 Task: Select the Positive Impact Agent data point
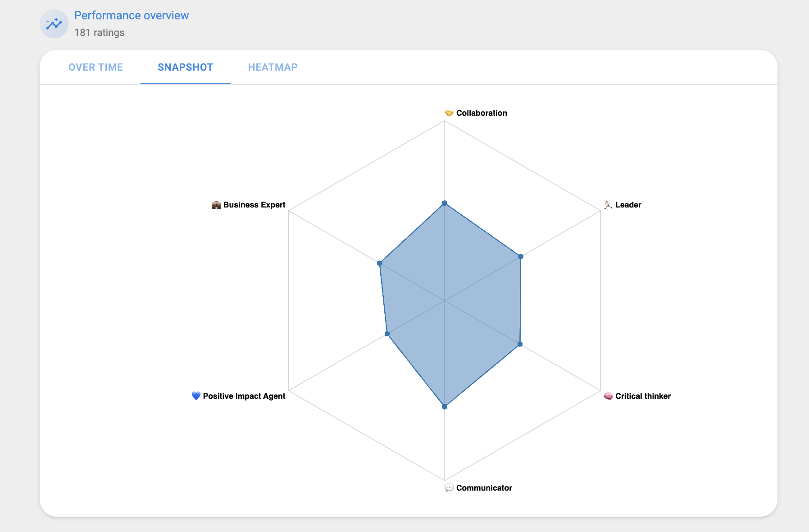pos(387,334)
